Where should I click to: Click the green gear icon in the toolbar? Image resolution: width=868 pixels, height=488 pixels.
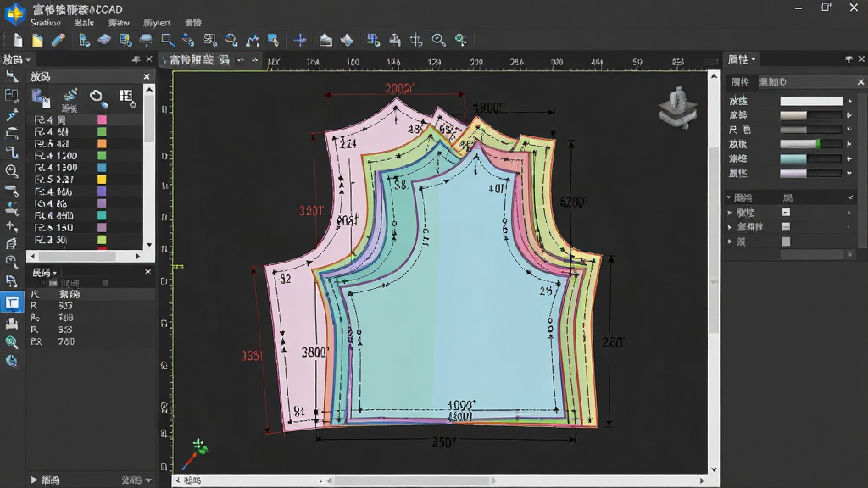[x=460, y=40]
